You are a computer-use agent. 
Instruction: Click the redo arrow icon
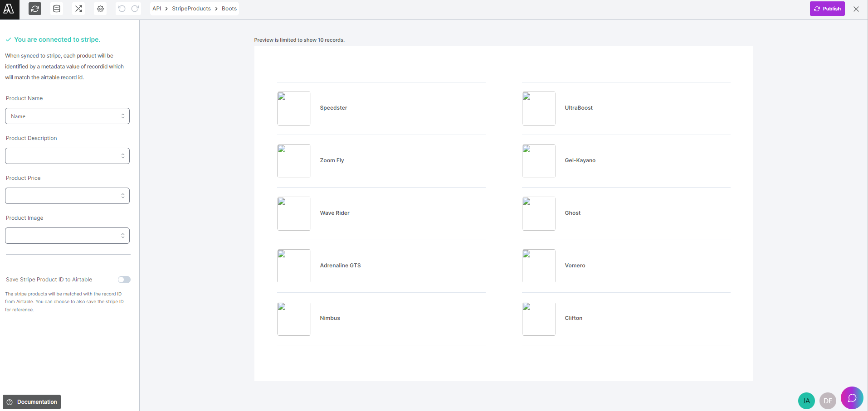pyautogui.click(x=135, y=9)
